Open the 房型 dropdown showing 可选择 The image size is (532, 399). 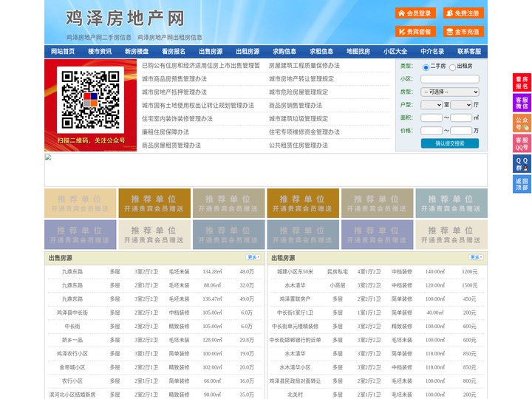[450, 92]
